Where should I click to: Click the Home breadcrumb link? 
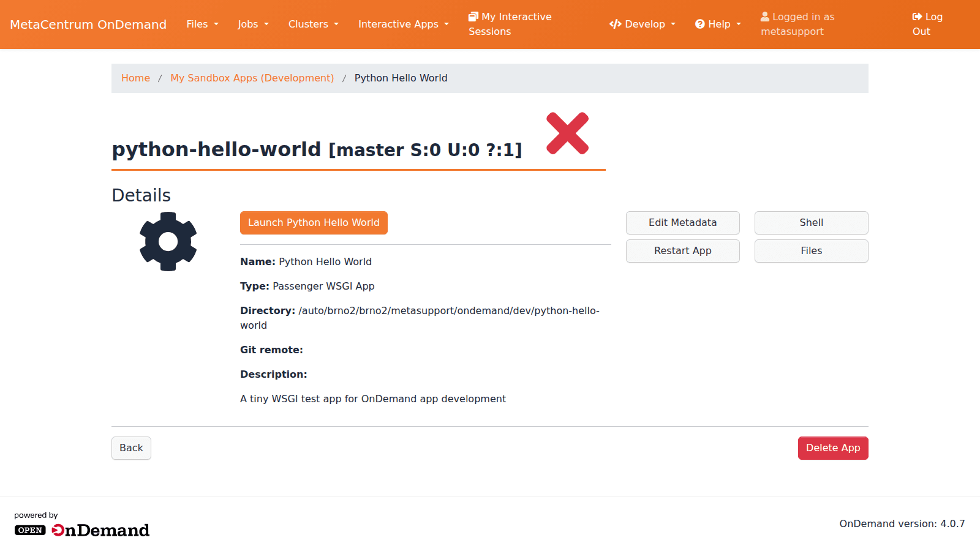click(x=135, y=78)
